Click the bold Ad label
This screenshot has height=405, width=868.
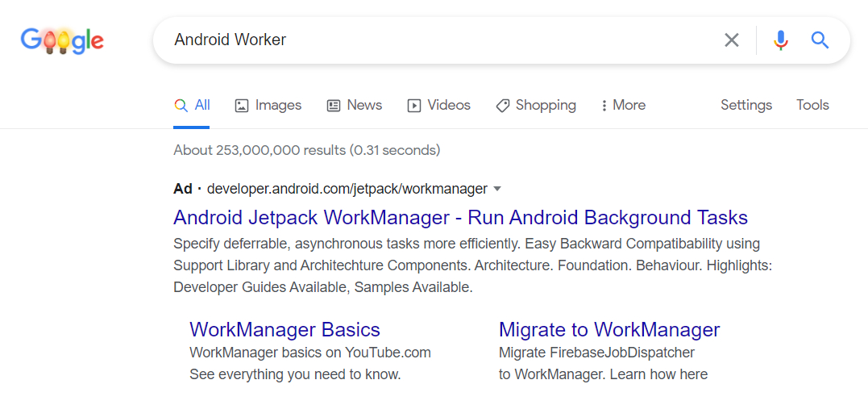(182, 189)
